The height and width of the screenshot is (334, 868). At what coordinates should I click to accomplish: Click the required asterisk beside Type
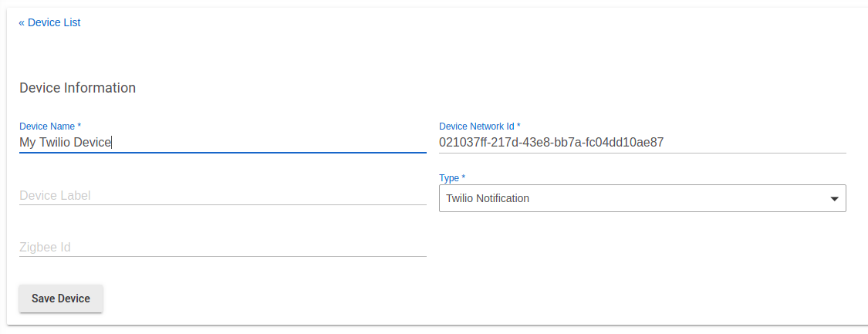[463, 177]
